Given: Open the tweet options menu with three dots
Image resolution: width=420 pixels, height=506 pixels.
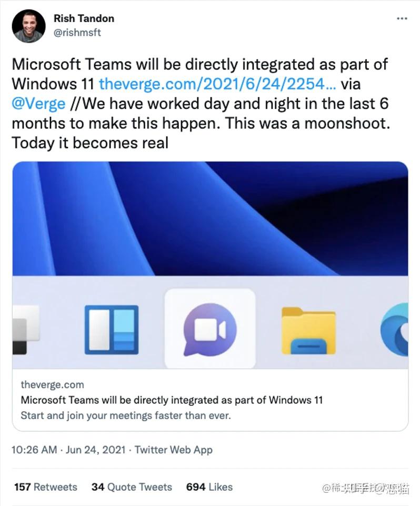Looking at the screenshot, I should tap(401, 17).
